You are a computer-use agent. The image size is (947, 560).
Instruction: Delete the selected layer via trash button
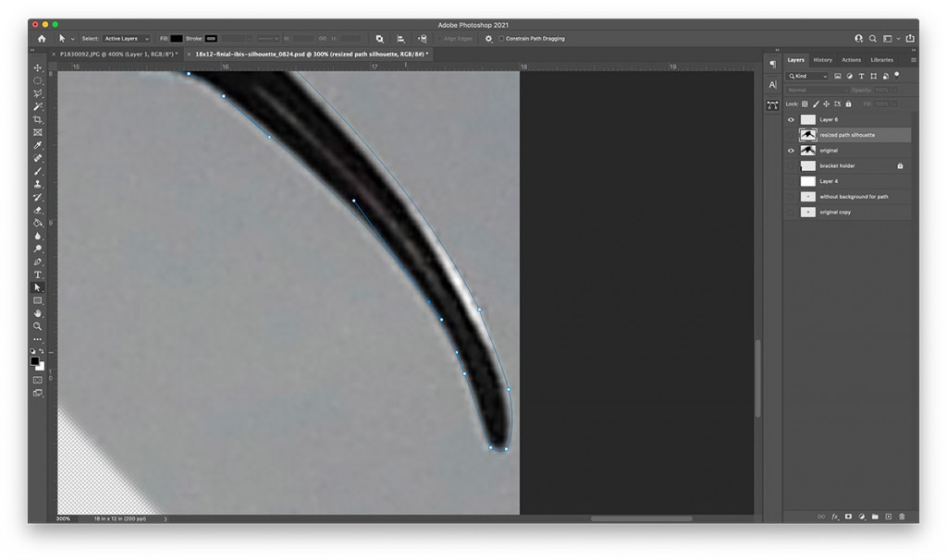[902, 517]
